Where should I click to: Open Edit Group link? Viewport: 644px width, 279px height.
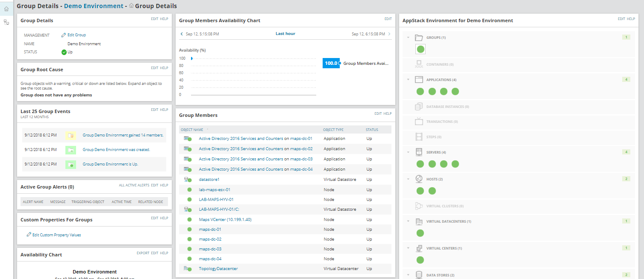76,35
